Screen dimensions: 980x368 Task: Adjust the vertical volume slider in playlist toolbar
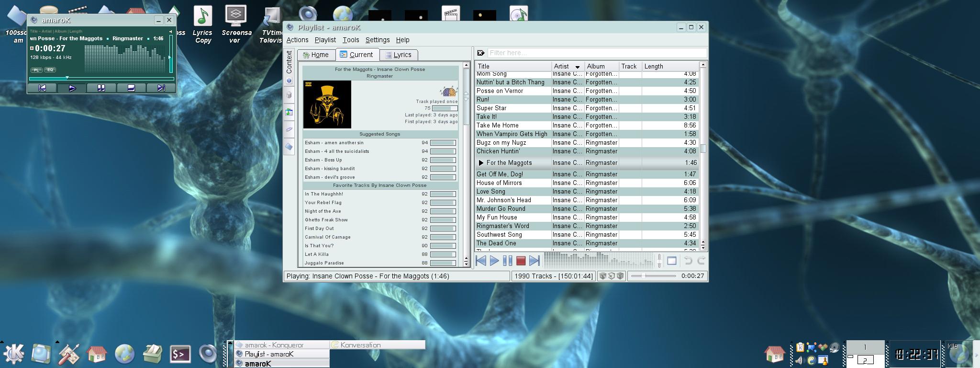click(659, 261)
